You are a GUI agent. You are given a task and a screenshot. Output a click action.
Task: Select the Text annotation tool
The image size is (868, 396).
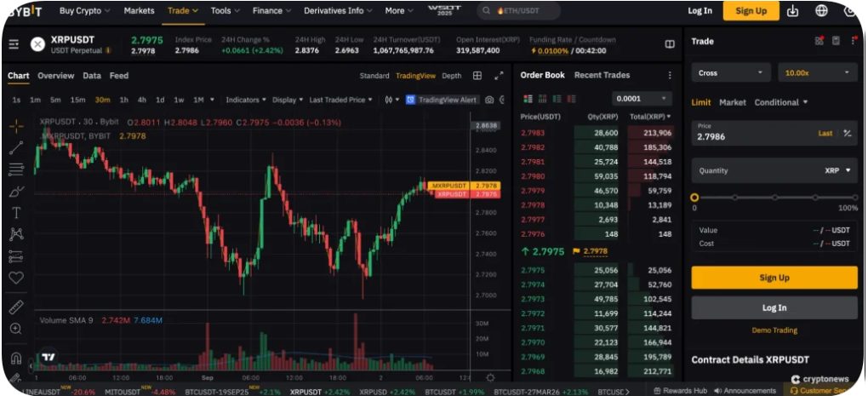[x=16, y=213]
